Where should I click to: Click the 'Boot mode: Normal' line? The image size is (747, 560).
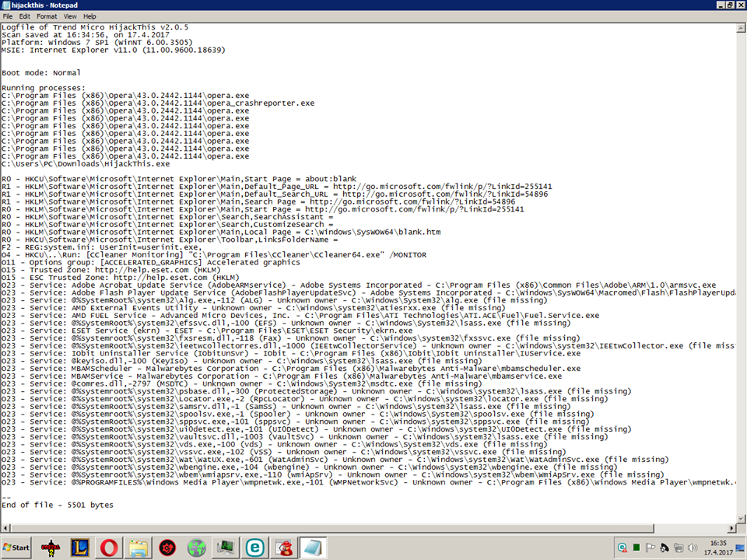pos(41,73)
